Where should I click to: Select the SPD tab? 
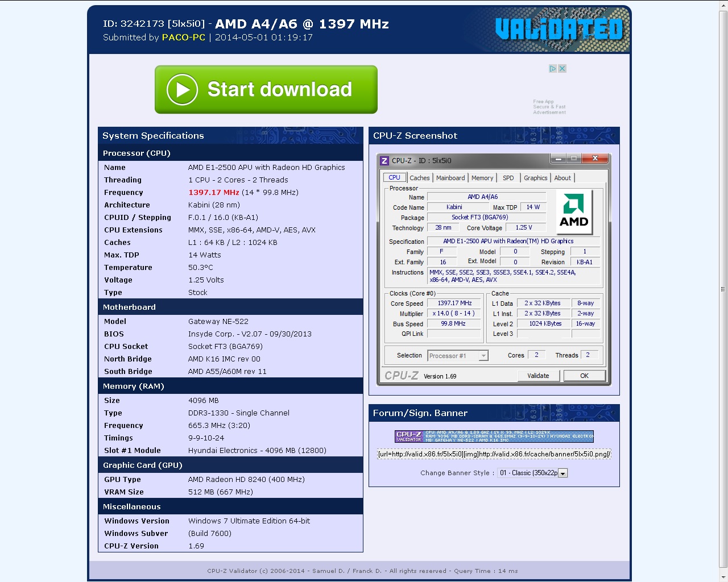[x=508, y=178]
